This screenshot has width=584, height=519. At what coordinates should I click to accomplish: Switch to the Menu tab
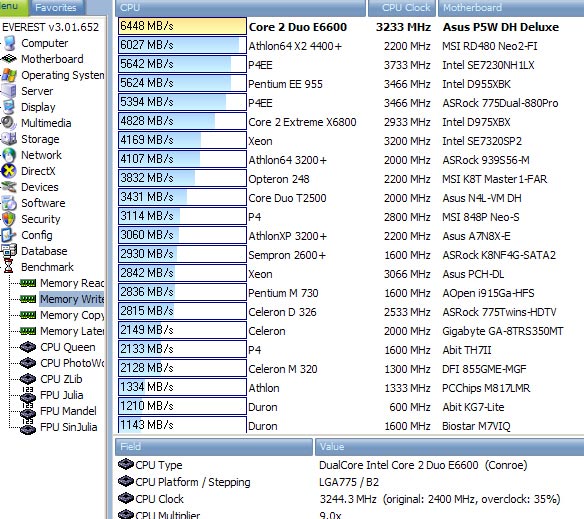[13, 7]
